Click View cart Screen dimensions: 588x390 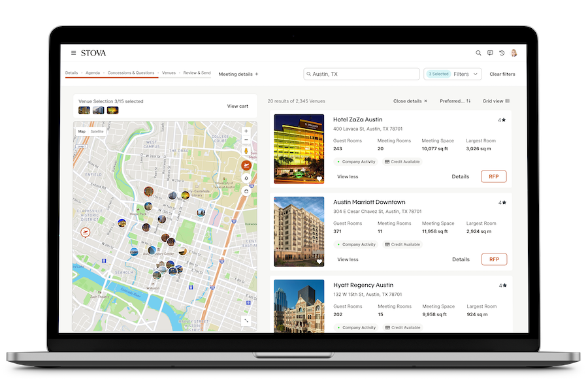[237, 106]
